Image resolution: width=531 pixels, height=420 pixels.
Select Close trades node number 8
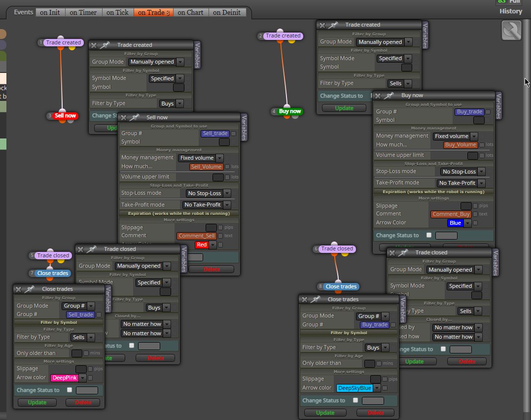coord(341,286)
